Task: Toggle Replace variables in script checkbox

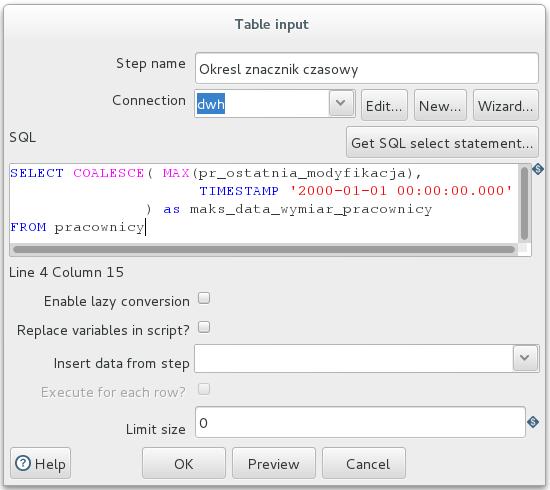Action: coord(204,327)
